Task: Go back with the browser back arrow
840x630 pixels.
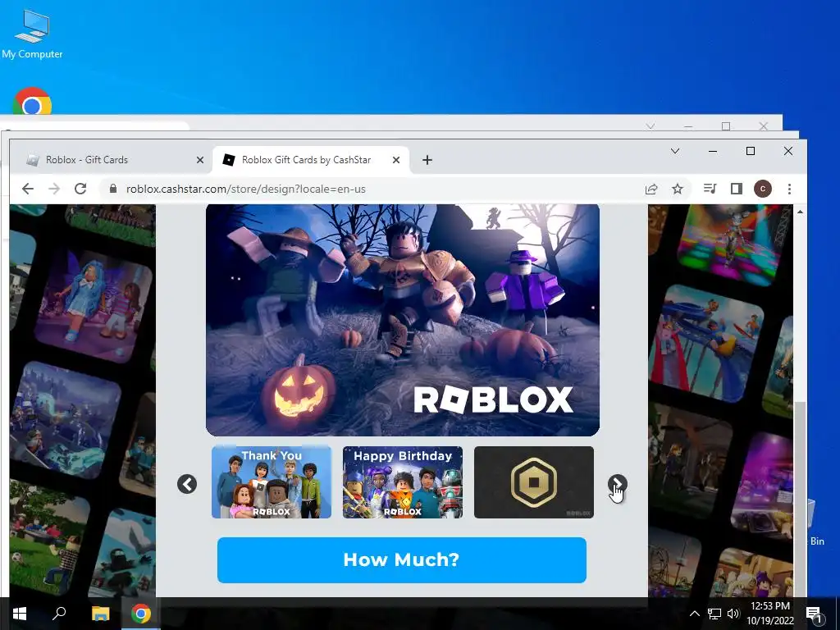Action: point(28,189)
